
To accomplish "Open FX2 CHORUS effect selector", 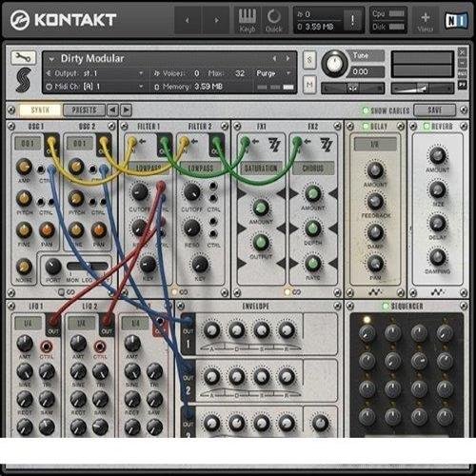I will [x=313, y=169].
